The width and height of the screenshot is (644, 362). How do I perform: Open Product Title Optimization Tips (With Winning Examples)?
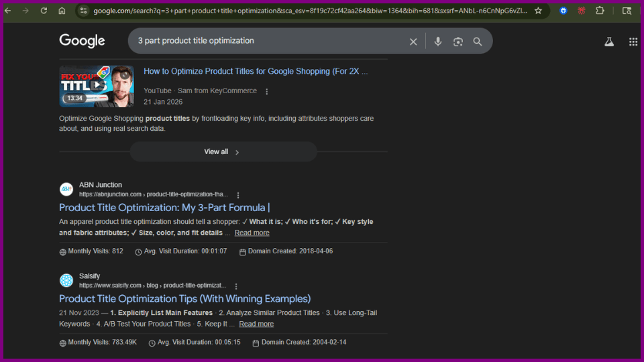click(185, 298)
